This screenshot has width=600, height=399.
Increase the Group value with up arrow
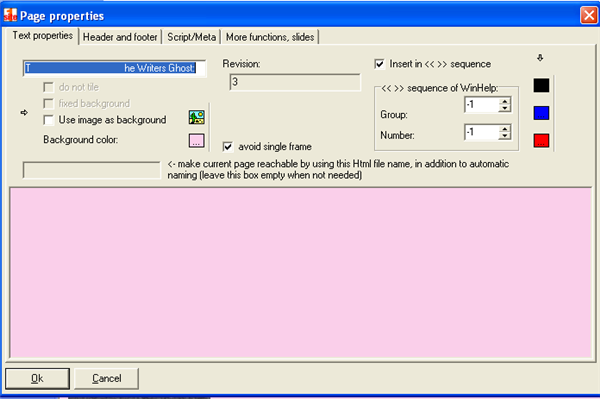(x=505, y=101)
